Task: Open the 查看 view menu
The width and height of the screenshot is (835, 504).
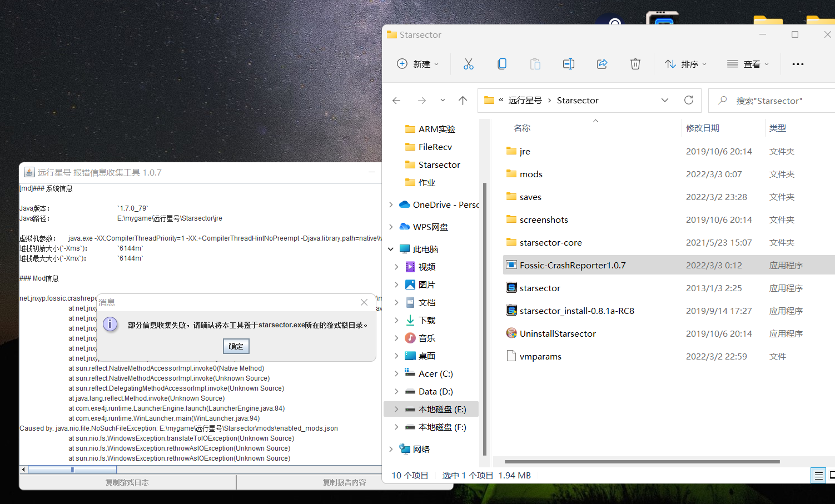Action: pos(748,64)
